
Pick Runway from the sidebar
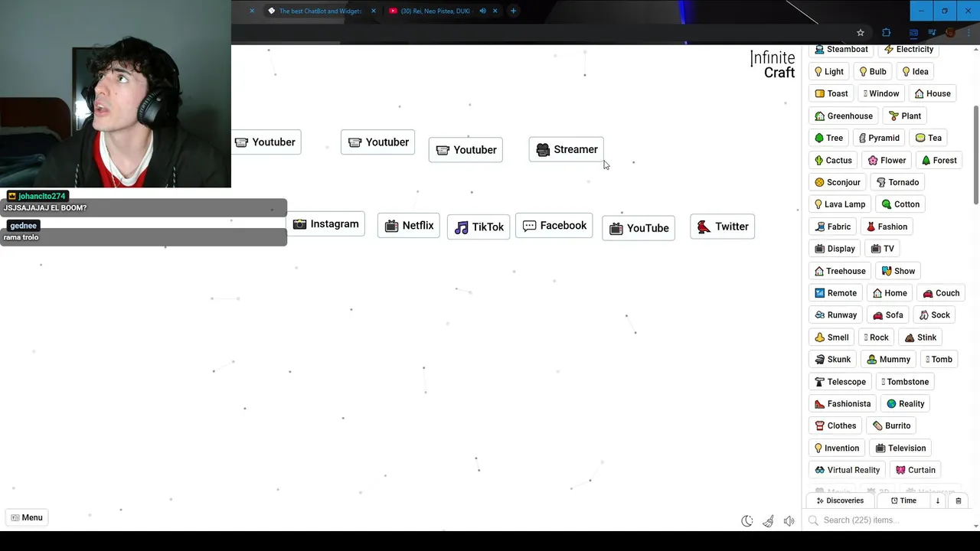(x=836, y=315)
